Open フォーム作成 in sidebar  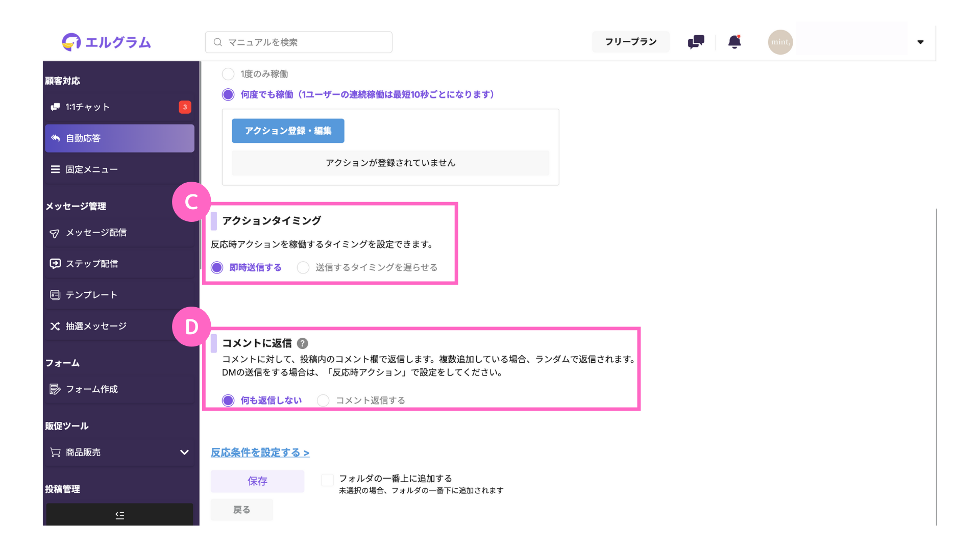(119, 389)
